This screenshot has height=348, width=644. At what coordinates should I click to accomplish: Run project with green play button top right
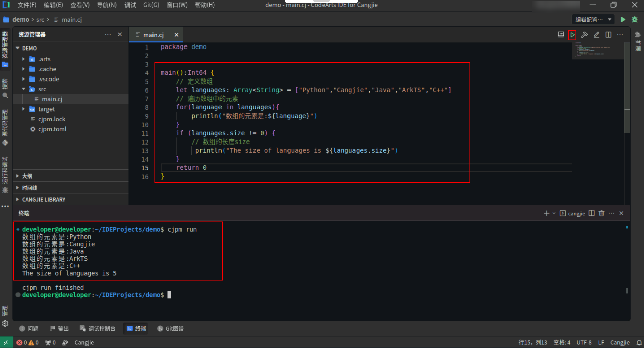(x=623, y=19)
